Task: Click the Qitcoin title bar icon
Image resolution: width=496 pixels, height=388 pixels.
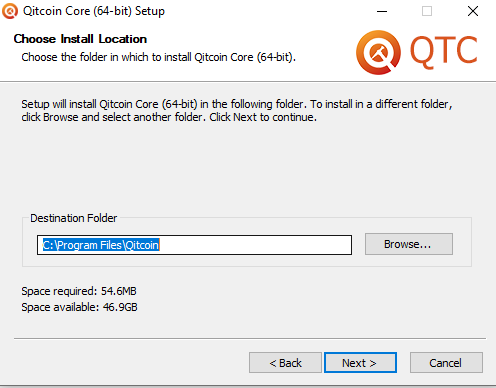Action: coord(10,11)
